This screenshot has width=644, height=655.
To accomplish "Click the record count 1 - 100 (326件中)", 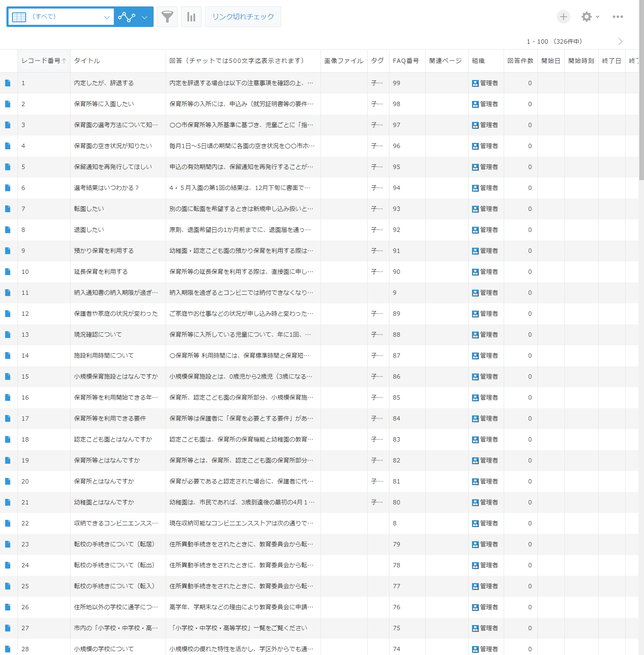I will click(555, 41).
